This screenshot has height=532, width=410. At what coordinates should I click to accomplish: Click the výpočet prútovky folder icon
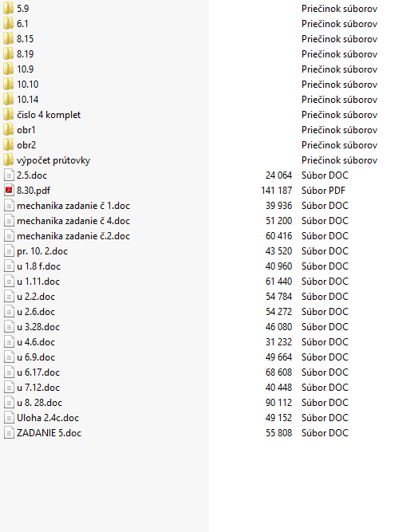tap(9, 160)
